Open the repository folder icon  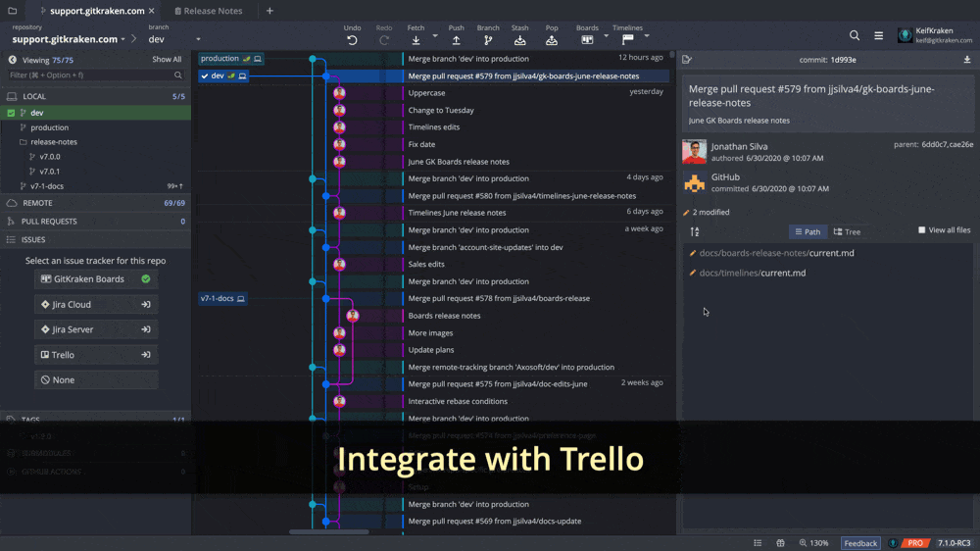pyautogui.click(x=12, y=11)
